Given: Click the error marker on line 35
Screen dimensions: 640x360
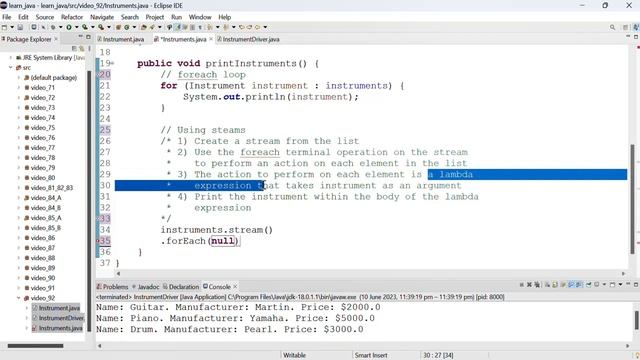Looking at the screenshot, I should tap(98, 241).
